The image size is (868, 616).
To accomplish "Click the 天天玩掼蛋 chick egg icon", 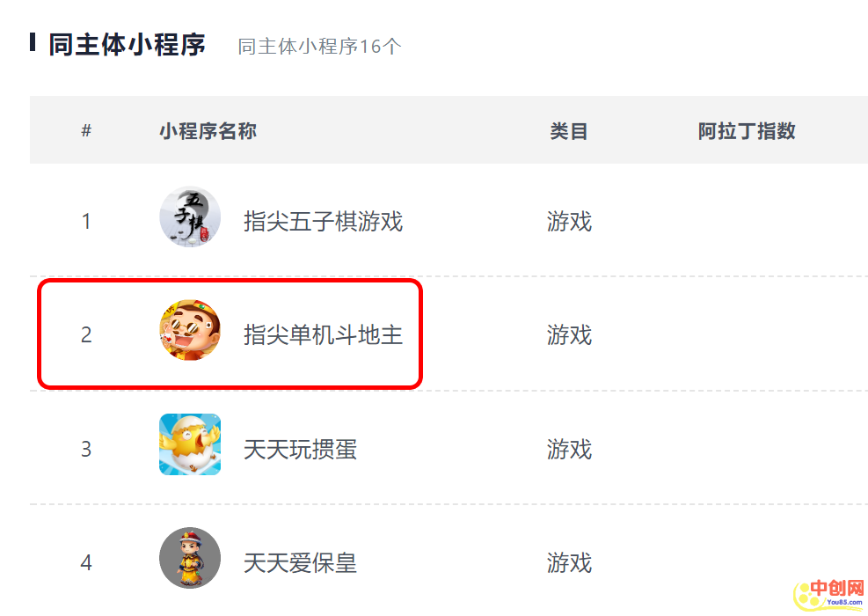I will click(190, 444).
